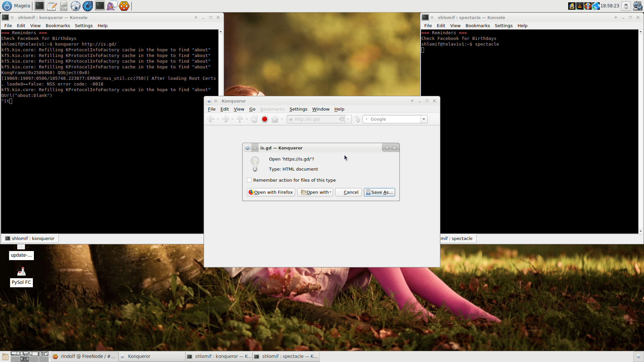
Task: Click the clock showing 18:58:23
Action: pos(610,6)
